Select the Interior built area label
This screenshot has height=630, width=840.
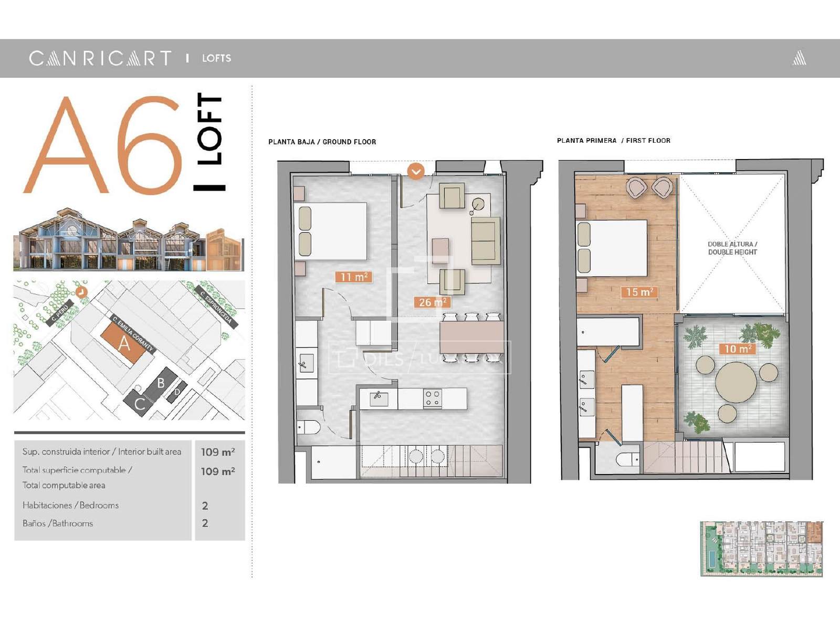[x=102, y=451]
